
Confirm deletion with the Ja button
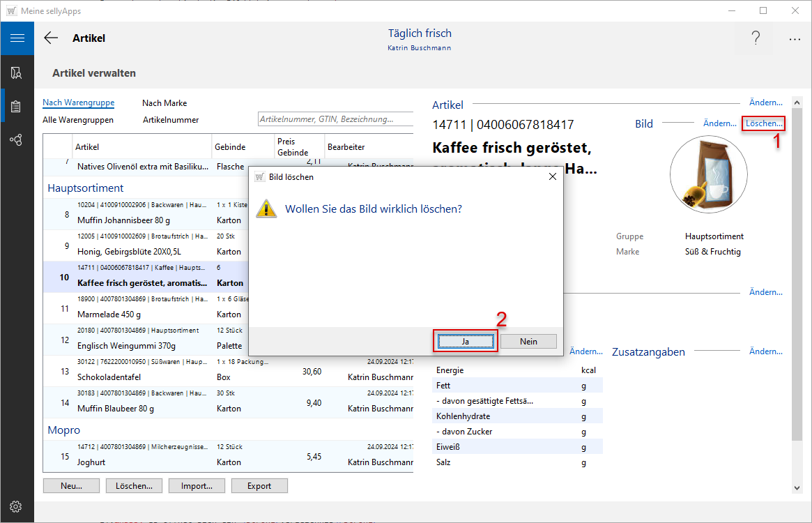(466, 341)
